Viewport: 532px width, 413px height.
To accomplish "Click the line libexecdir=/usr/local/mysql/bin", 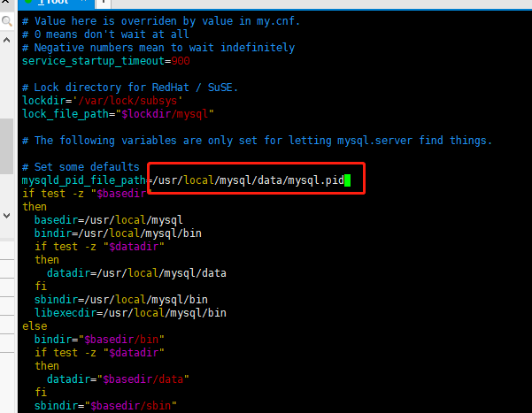I will pyautogui.click(x=130, y=313).
